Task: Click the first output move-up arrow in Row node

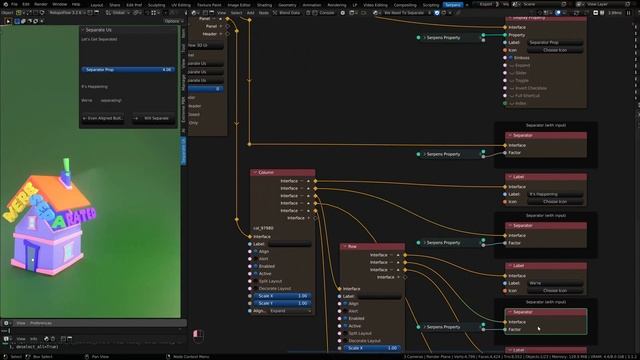Action: click(x=398, y=255)
